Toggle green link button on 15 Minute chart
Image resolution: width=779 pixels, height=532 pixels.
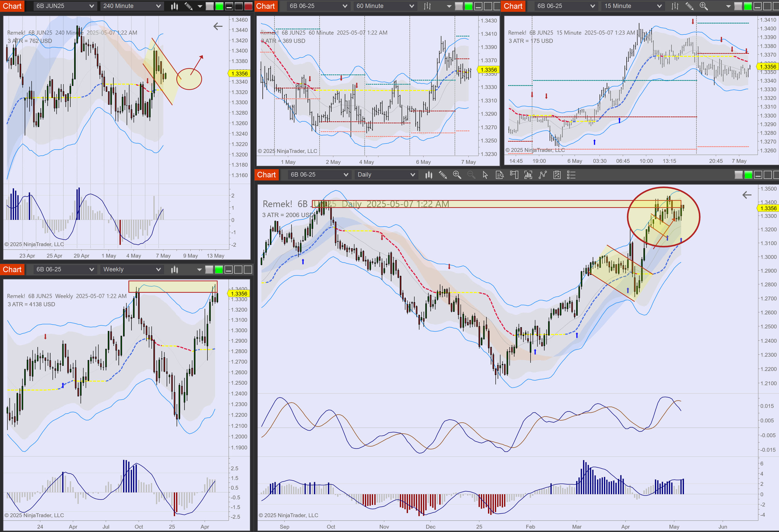coord(748,6)
